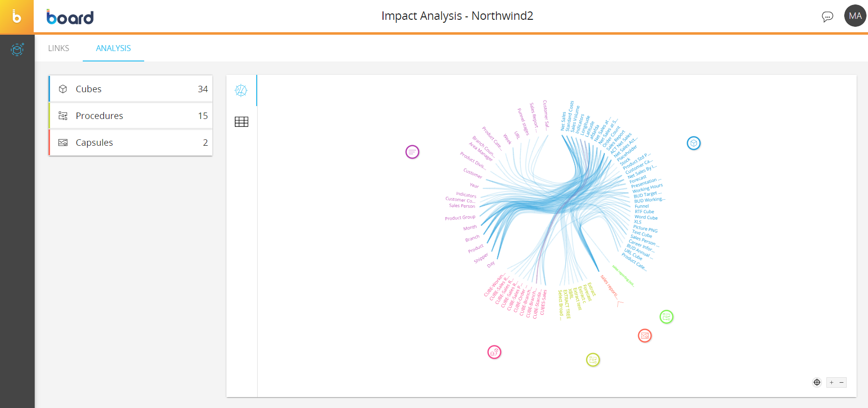Click the Product Group label in chart
Image resolution: width=868 pixels, height=408 pixels.
pos(460,218)
